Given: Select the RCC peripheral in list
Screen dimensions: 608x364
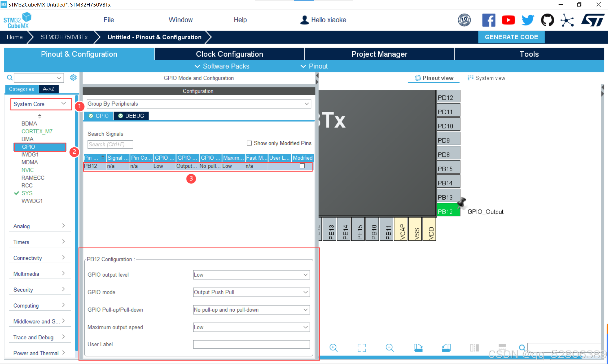Looking at the screenshot, I should [x=27, y=185].
